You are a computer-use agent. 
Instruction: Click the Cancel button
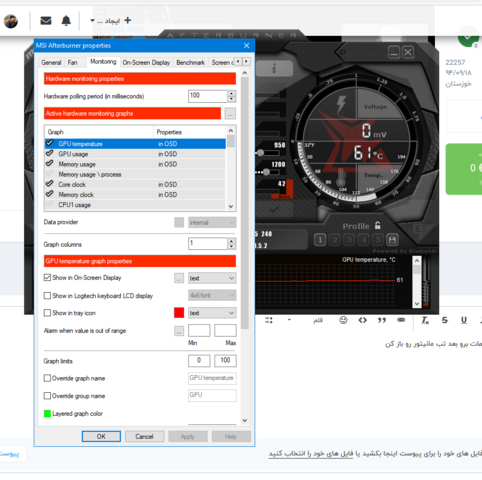144,436
